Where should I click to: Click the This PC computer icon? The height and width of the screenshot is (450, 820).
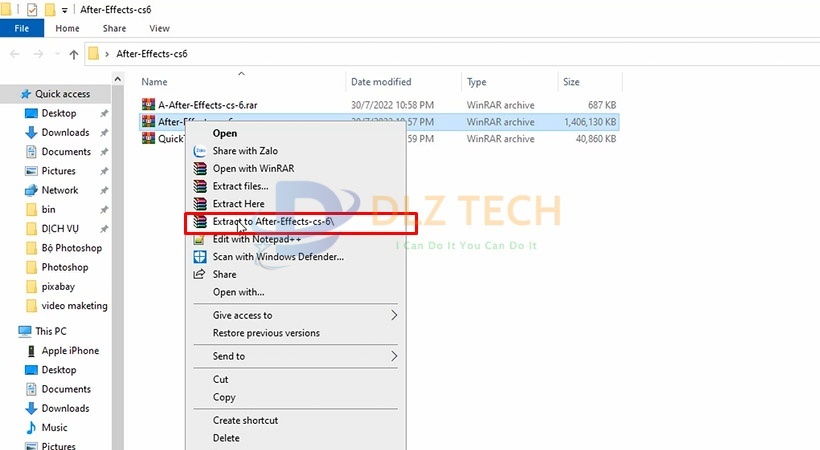click(x=25, y=331)
